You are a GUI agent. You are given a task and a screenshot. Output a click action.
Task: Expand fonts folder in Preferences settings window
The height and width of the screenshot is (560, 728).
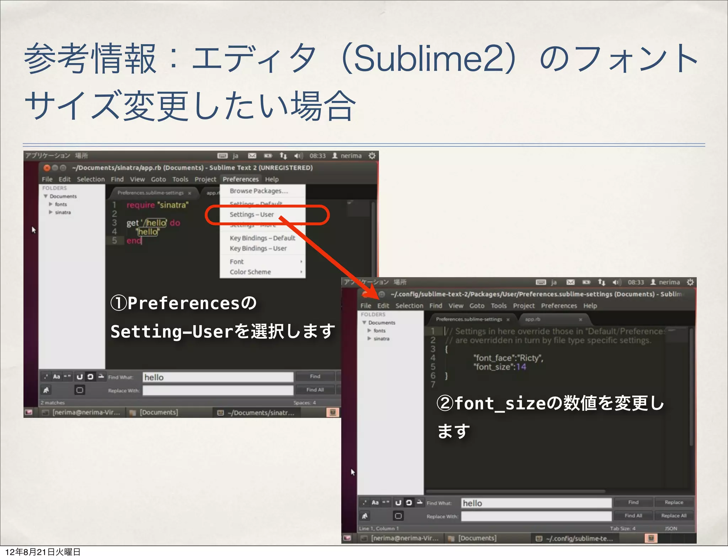369,330
